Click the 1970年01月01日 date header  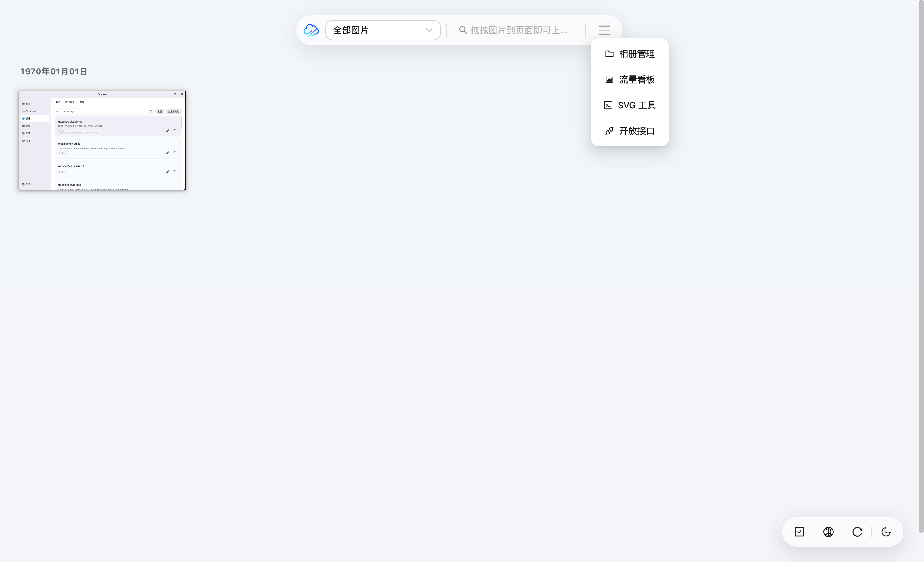pos(53,71)
